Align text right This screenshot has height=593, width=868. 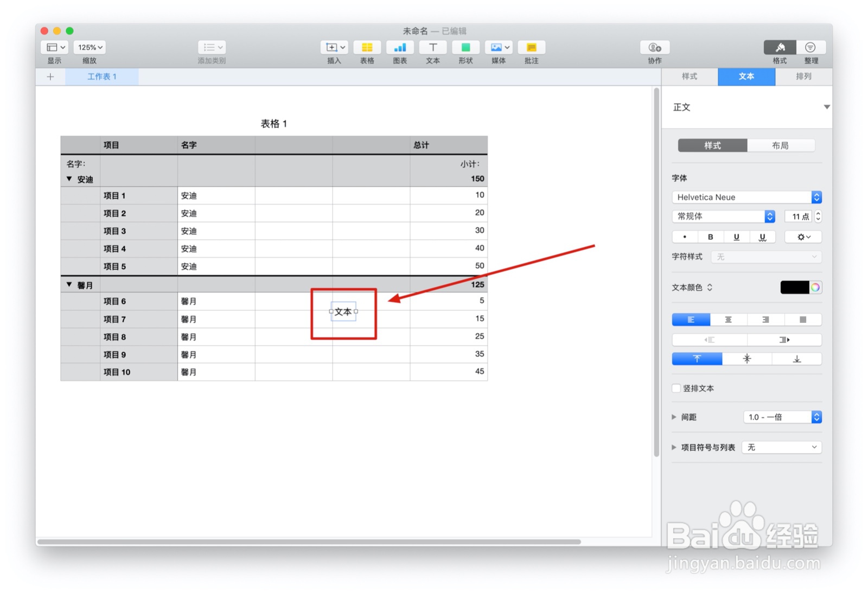coord(765,320)
